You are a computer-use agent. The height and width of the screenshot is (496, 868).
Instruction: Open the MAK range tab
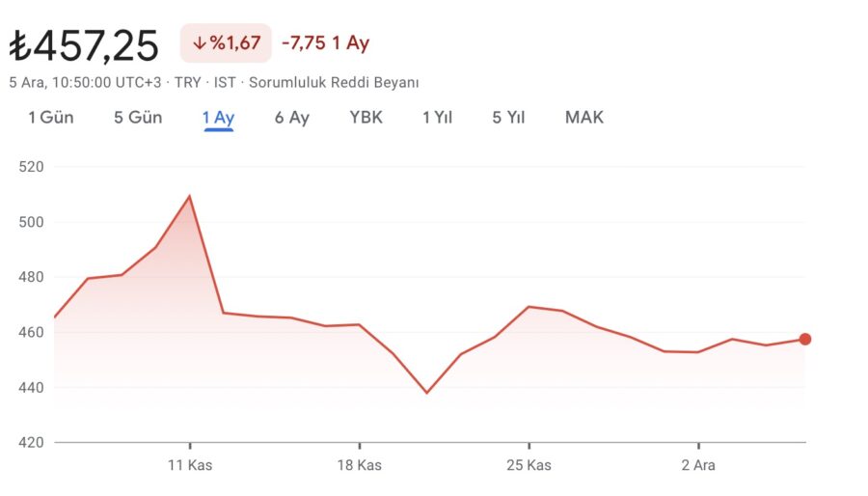[584, 118]
